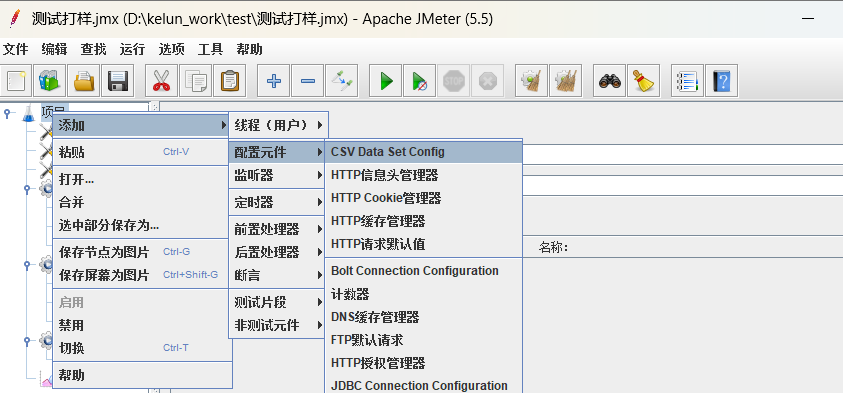Expand the 监听器 submenu
843x393 pixels.
tap(278, 175)
